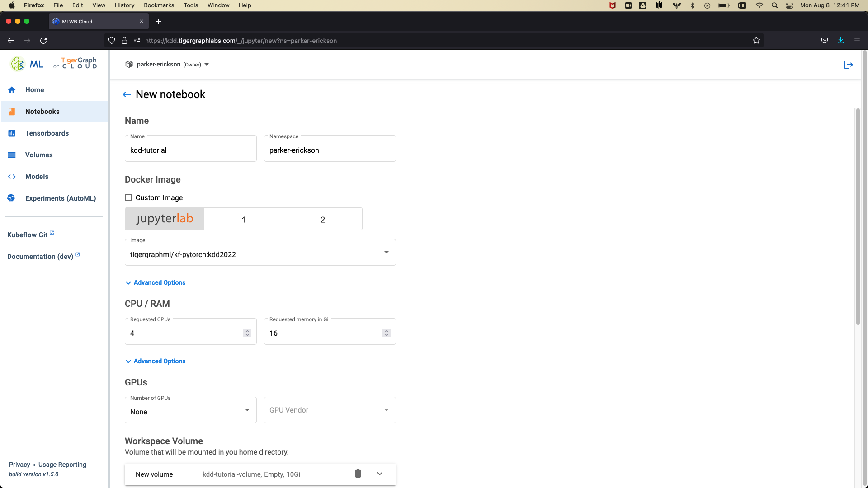Click the Requested CPUs stepper arrows
Screen dimensions: 868x488
click(x=247, y=333)
